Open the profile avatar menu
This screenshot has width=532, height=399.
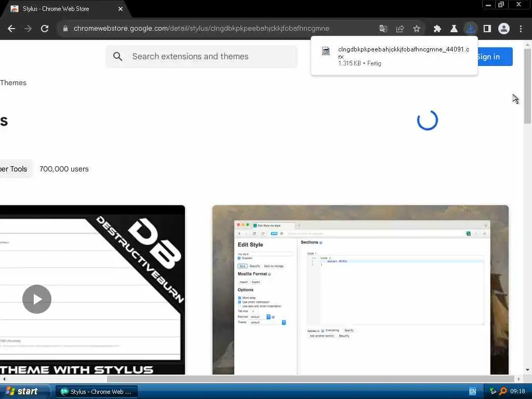coord(504,29)
